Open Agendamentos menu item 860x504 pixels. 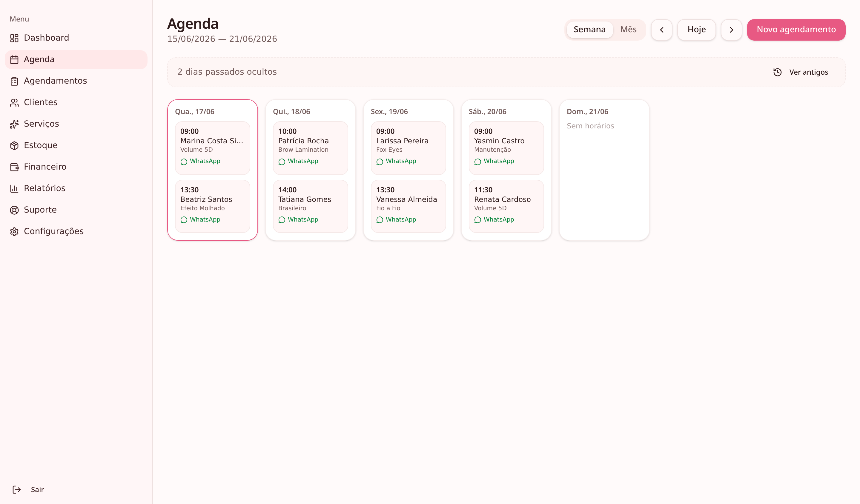(76, 81)
